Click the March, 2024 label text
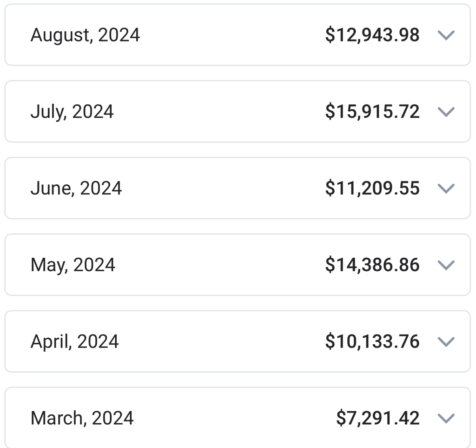The image size is (476, 448). pos(82,418)
